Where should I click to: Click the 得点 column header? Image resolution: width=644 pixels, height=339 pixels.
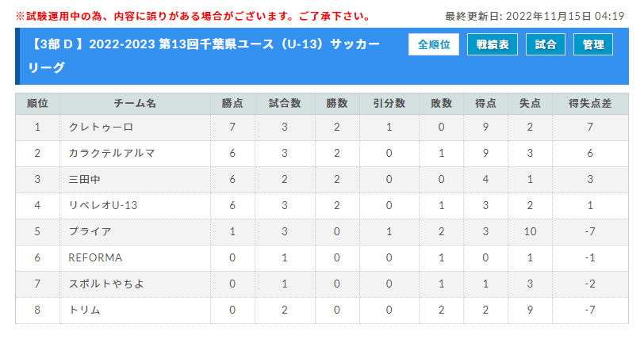[485, 104]
